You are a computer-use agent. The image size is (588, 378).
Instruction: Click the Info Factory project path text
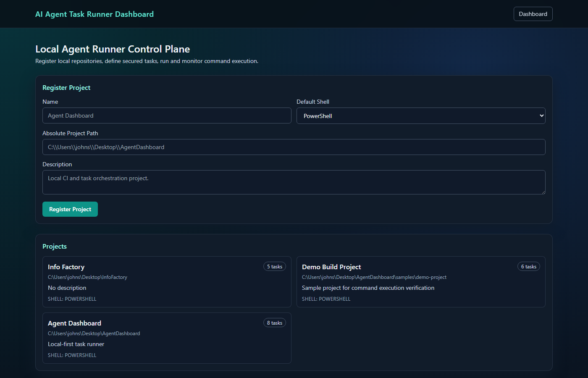pos(87,277)
